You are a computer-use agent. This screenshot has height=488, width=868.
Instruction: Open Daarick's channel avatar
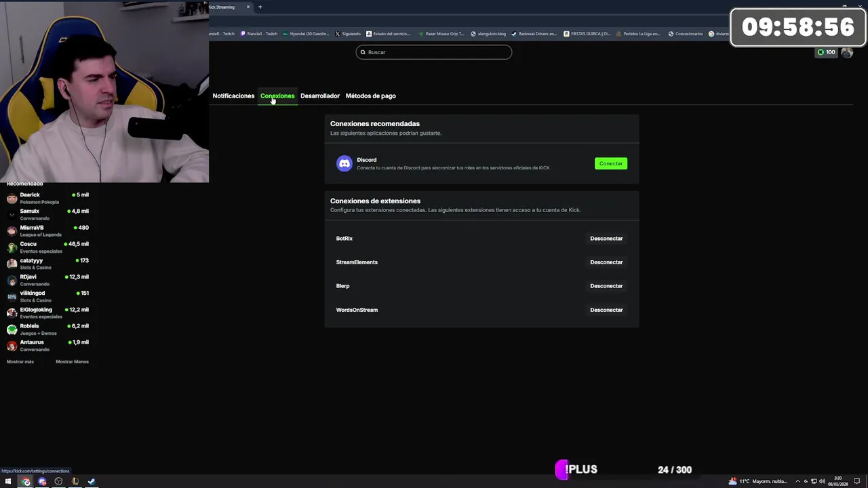click(12, 198)
